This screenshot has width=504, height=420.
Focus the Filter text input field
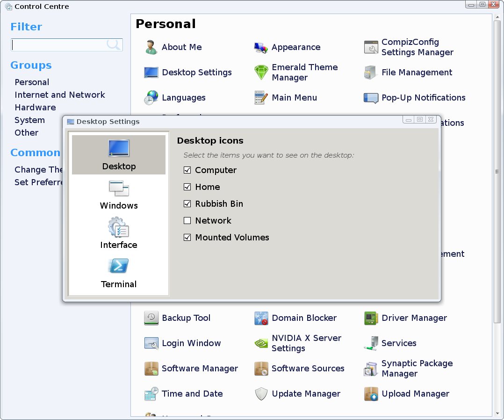point(66,45)
